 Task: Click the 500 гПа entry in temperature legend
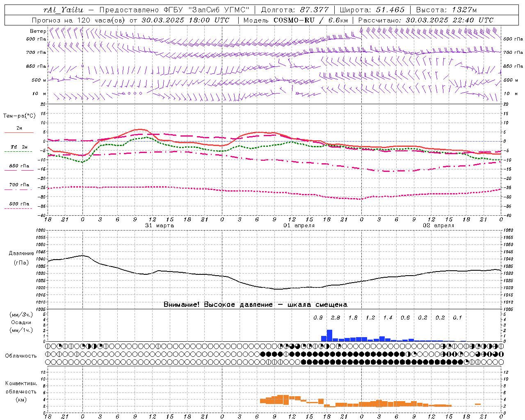tap(19, 203)
